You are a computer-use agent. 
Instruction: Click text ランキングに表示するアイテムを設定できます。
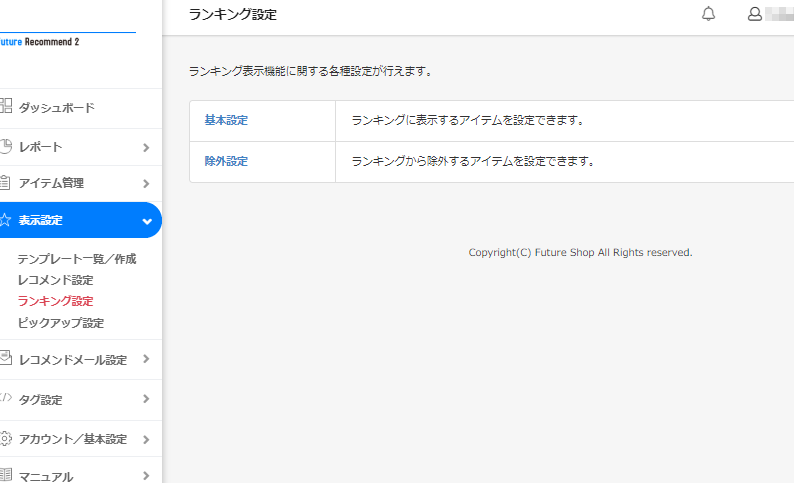coord(469,120)
